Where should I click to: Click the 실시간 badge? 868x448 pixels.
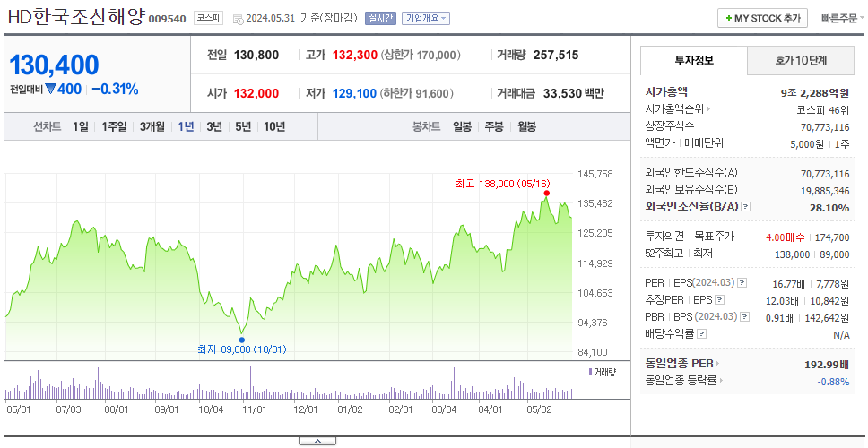380,18
